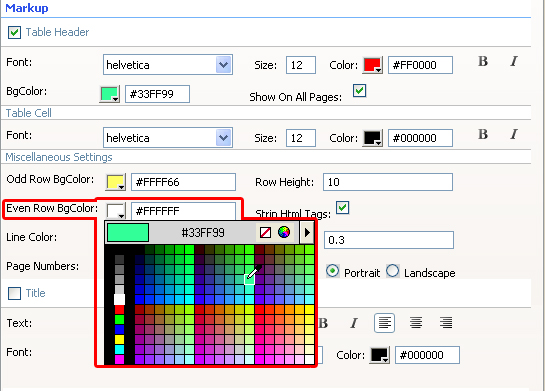This screenshot has width=545, height=391.
Task: Open Table Cell font helvetica dropdown
Action: coord(168,138)
